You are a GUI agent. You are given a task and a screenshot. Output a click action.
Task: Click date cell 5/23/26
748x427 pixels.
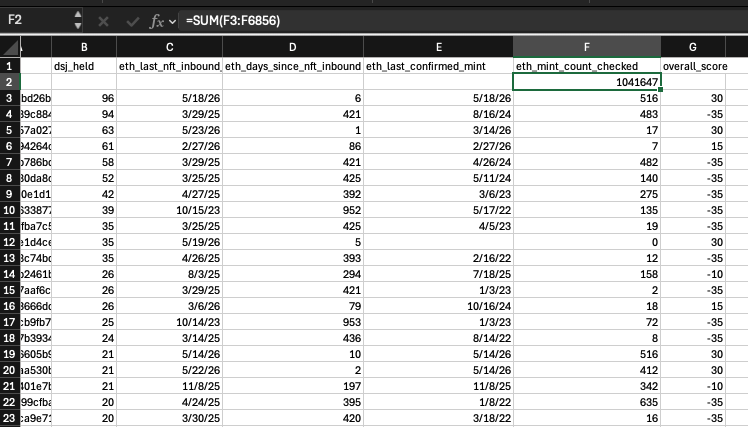pyautogui.click(x=169, y=130)
